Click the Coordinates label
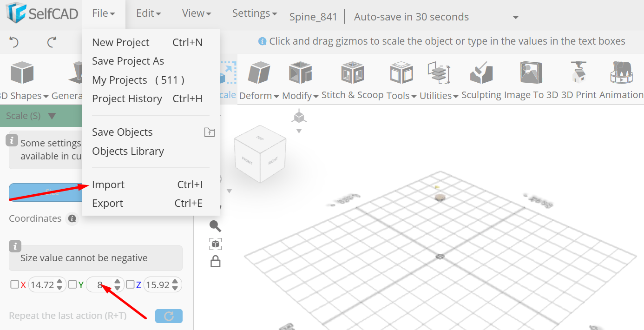The width and height of the screenshot is (644, 330). 35,218
